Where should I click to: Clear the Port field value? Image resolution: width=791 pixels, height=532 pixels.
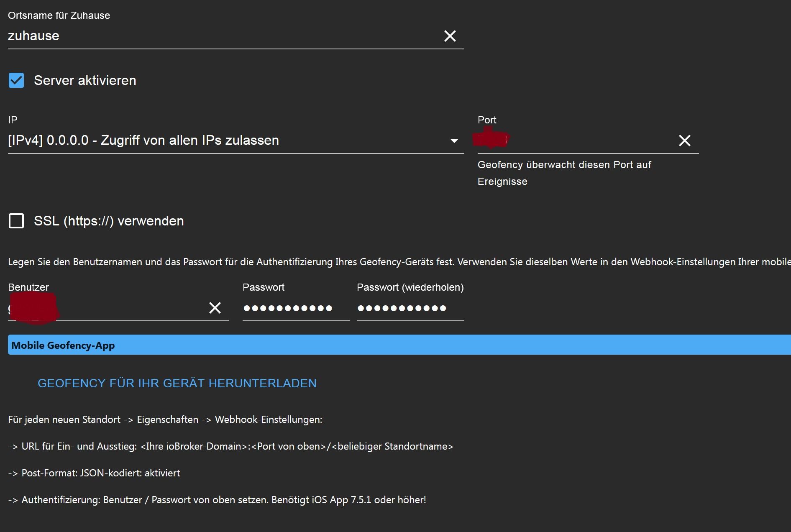[684, 141]
